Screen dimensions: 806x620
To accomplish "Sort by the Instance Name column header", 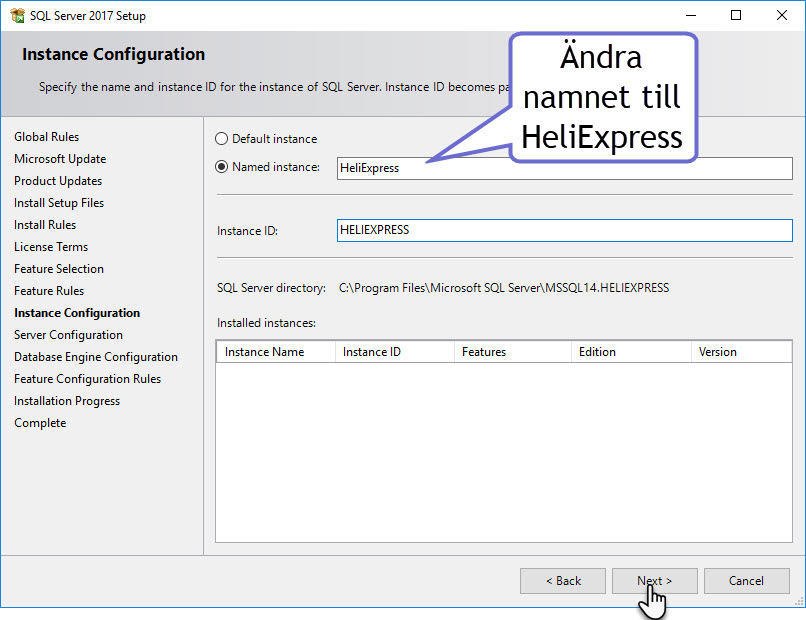I will point(276,352).
